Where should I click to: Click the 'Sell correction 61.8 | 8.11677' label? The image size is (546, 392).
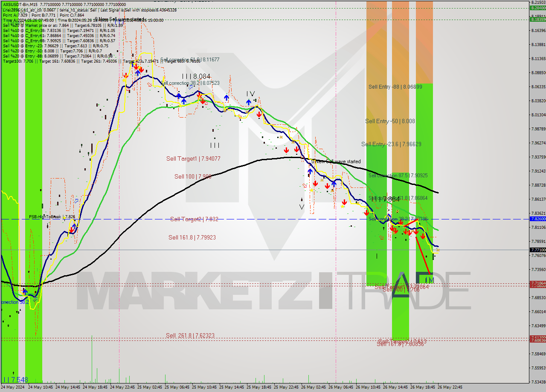click(x=190, y=60)
